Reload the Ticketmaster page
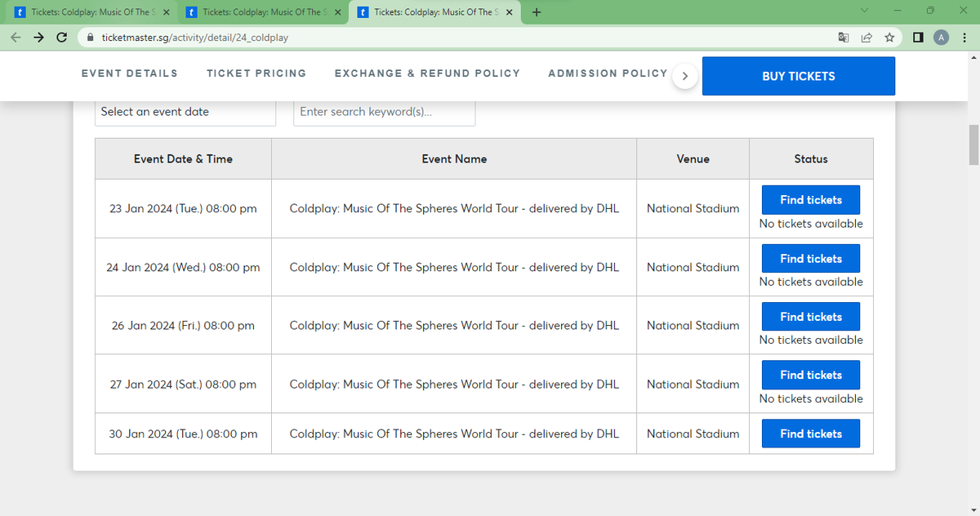The height and width of the screenshot is (516, 980). point(61,38)
